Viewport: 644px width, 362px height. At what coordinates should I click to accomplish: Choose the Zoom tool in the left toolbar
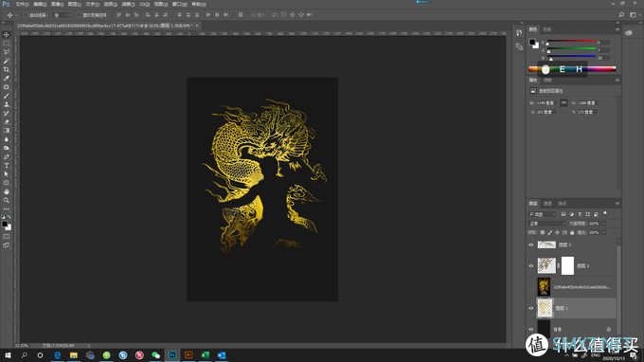[7, 201]
